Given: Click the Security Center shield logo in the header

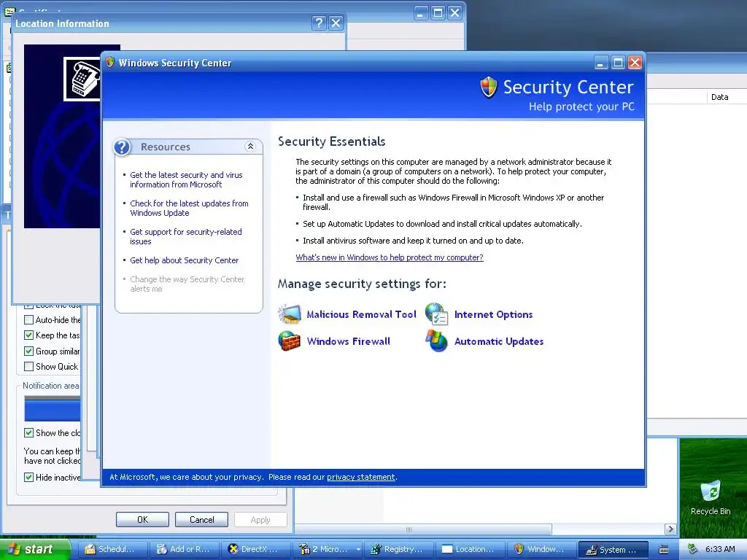Looking at the screenshot, I should [x=489, y=87].
